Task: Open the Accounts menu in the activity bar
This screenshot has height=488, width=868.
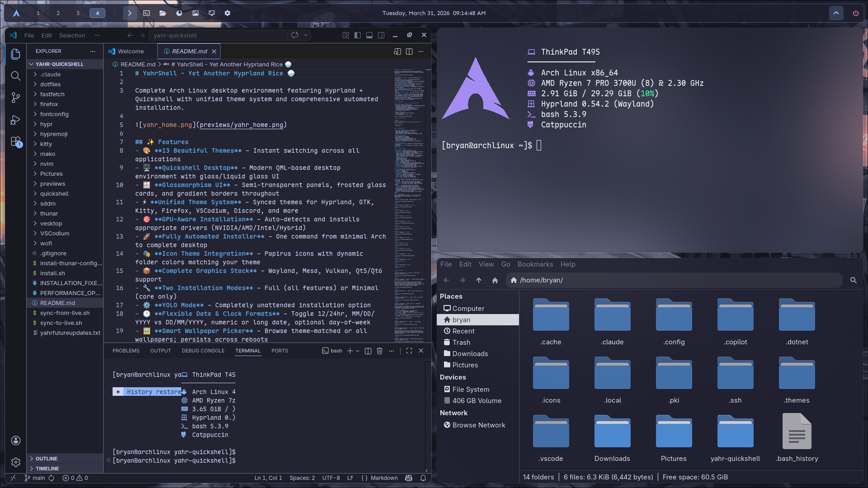Action: coord(15,441)
